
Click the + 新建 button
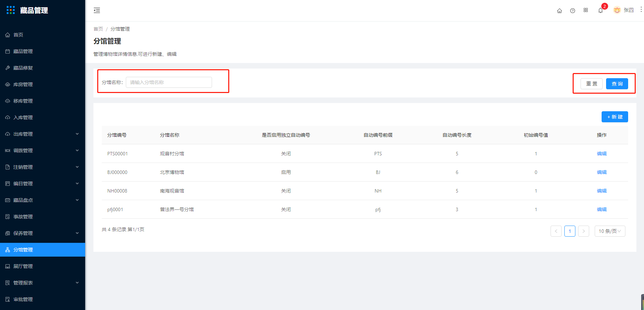pyautogui.click(x=615, y=117)
